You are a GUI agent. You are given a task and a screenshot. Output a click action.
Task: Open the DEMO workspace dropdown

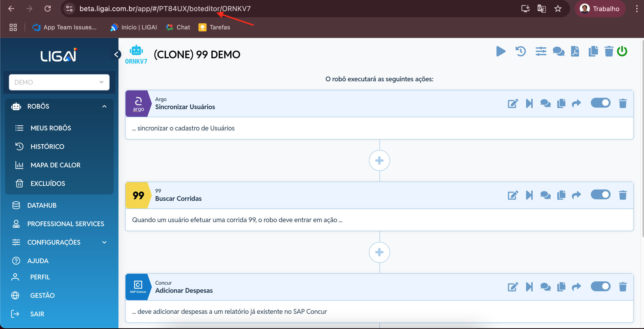pyautogui.click(x=59, y=82)
